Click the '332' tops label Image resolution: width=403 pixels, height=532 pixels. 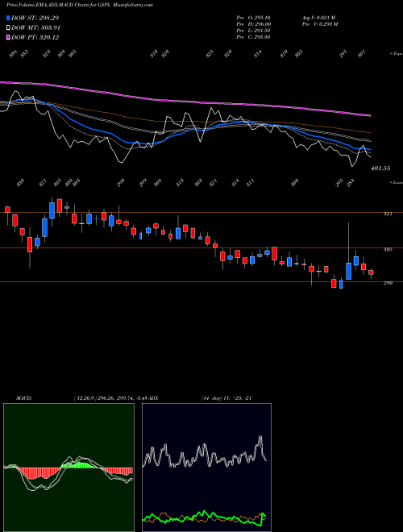[24, 54]
